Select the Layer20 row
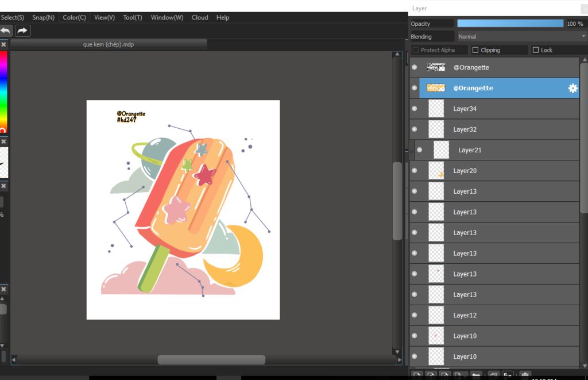 coord(494,171)
